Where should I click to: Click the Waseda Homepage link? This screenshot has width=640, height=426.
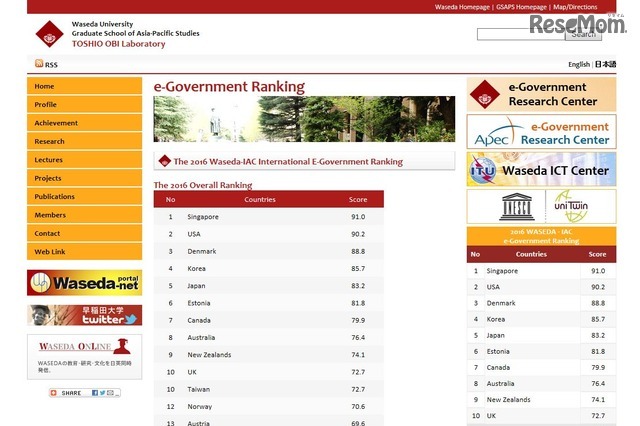[462, 7]
